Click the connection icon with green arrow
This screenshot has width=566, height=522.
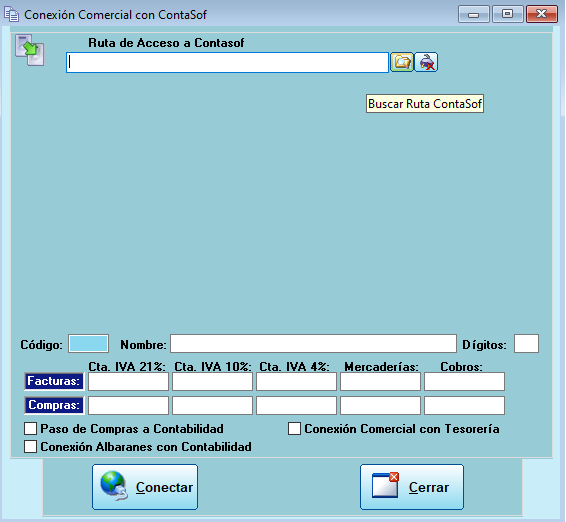click(x=30, y=50)
